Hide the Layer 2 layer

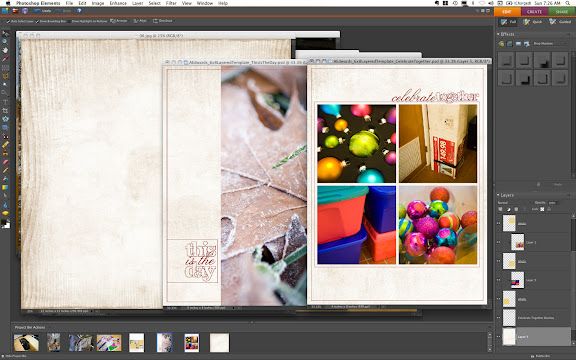click(498, 242)
